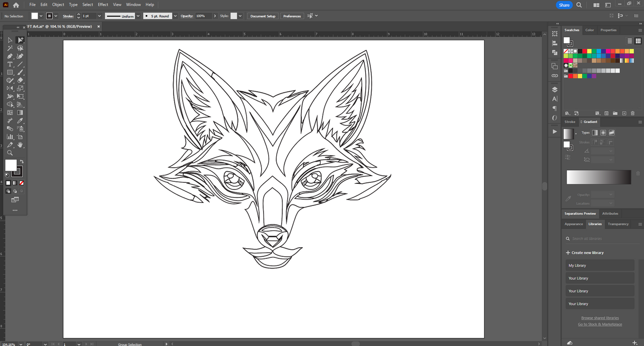Select the Selection (arrow) tool
Viewport: 644px width, 346px height.
coord(10,40)
